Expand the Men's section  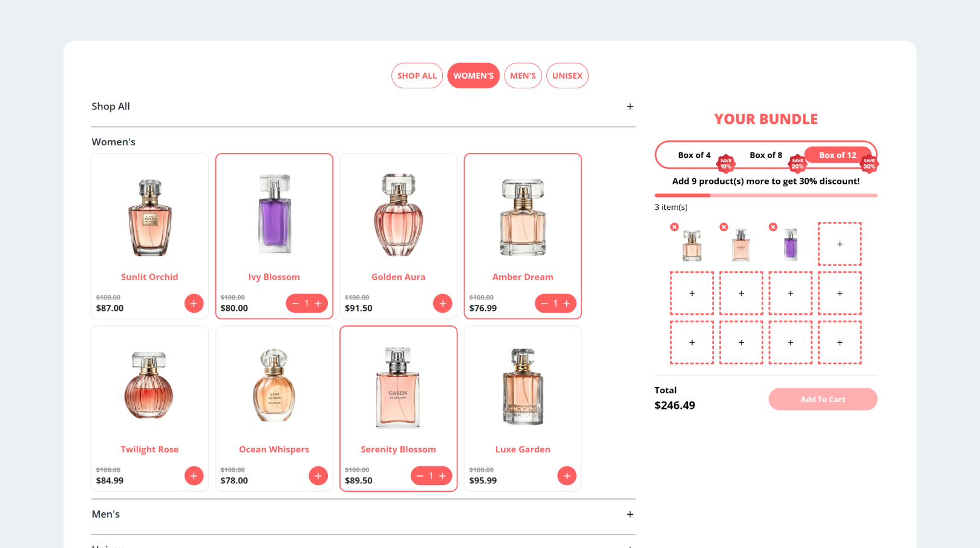630,514
